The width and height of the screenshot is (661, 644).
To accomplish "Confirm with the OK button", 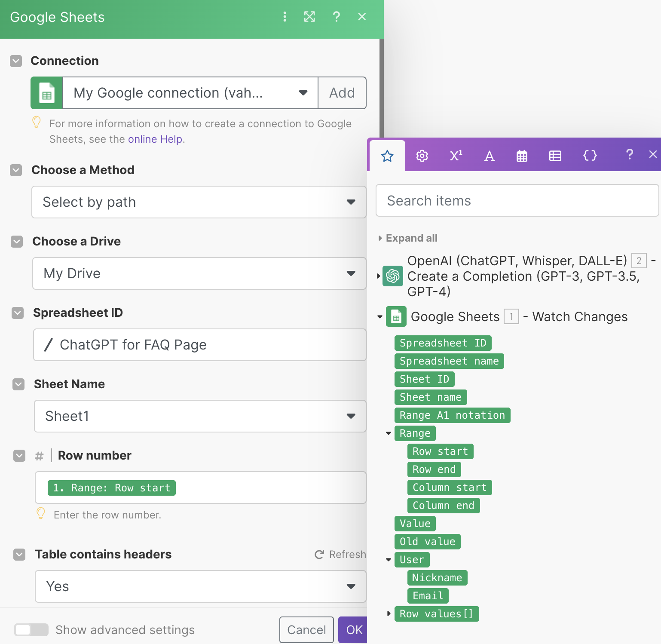I will pyautogui.click(x=353, y=630).
